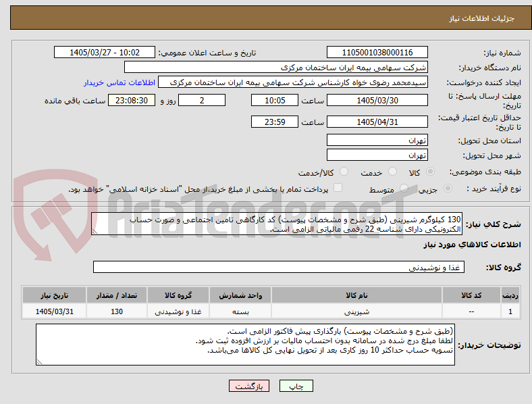Viewport: 532px width, 404px height.
Task: Click the announcement date field 1405/03/27 - 10:02
Action: [105, 52]
